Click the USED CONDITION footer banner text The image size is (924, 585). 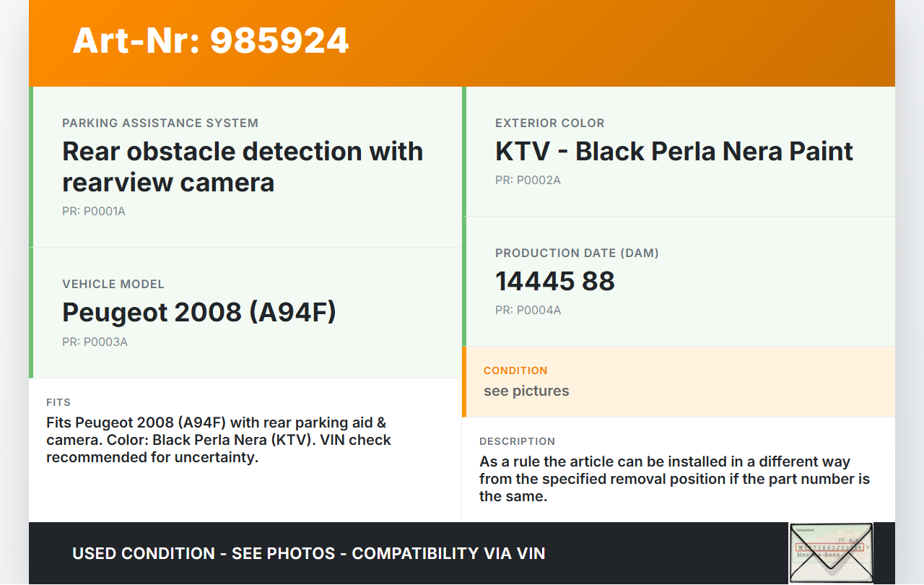pos(308,554)
